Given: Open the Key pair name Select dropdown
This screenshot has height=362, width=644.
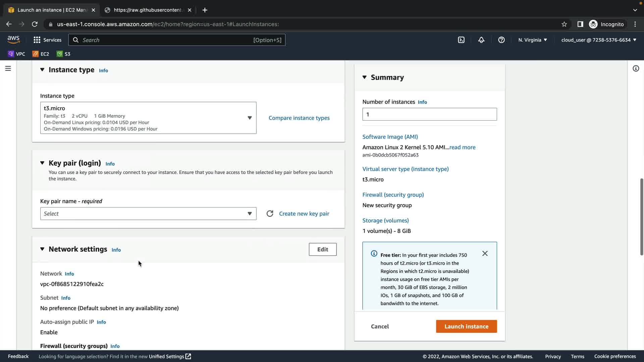Looking at the screenshot, I should (148, 214).
